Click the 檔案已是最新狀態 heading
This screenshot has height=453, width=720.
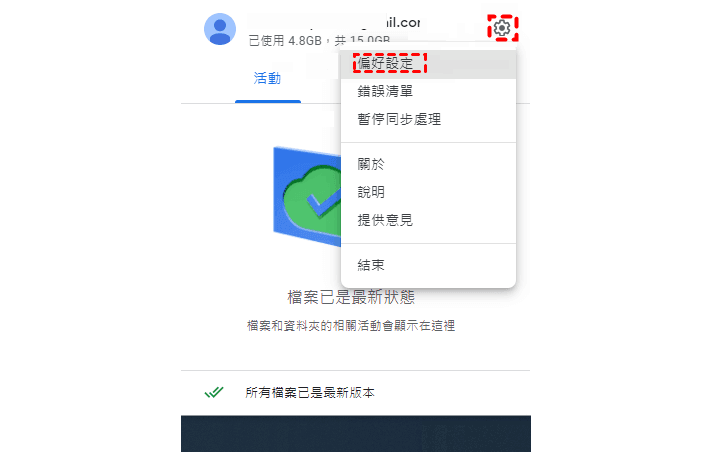(351, 297)
